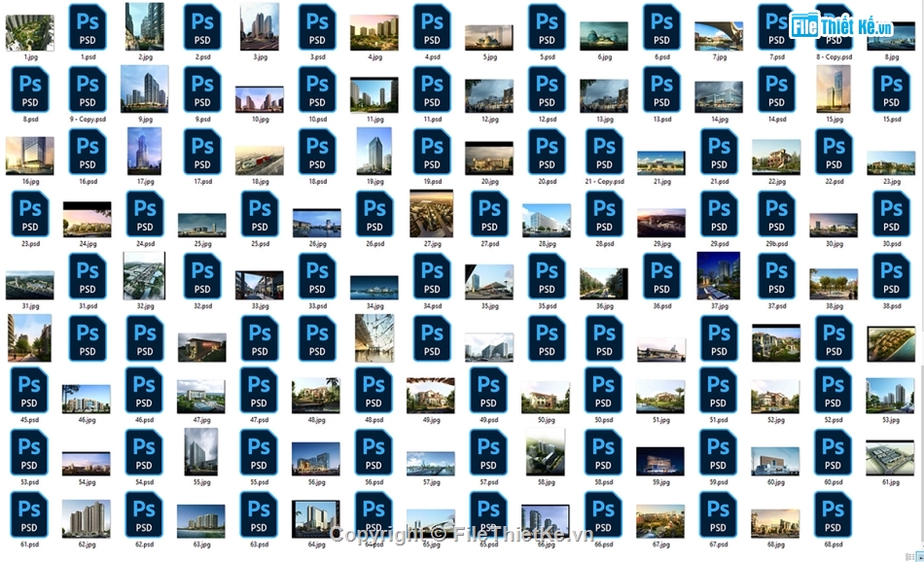924x562 pixels.
Task: Select the 52.psd file icon
Action: coord(833,390)
